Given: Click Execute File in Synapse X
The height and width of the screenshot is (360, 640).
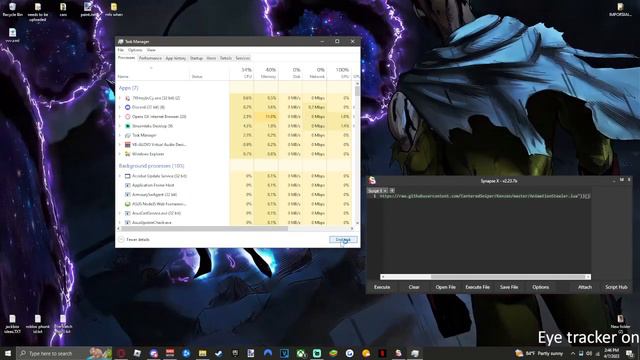Looking at the screenshot, I should tap(477, 287).
